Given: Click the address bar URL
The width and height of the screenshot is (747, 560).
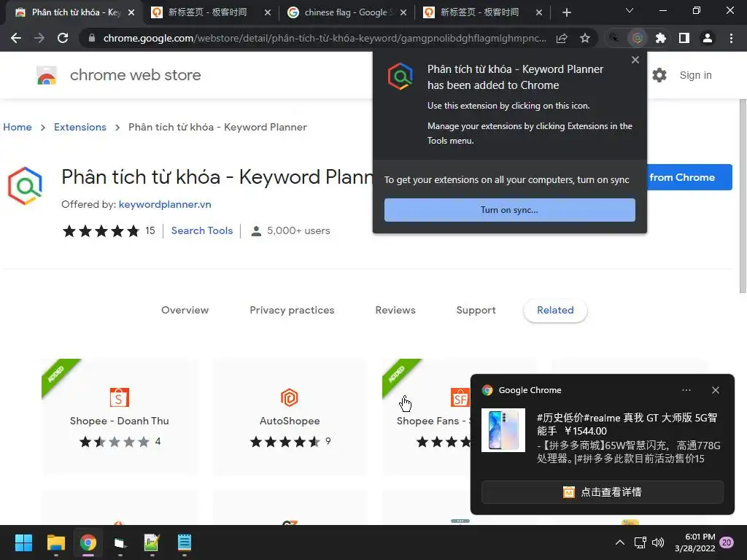Looking at the screenshot, I should pos(325,38).
